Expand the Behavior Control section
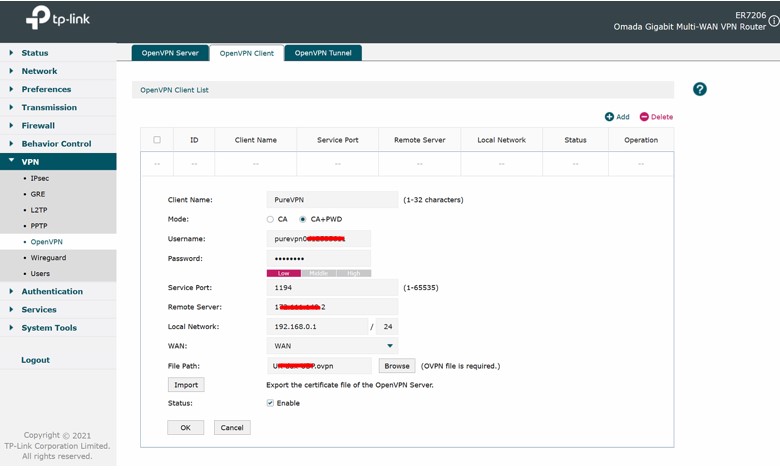Screen dimensions: 780x470 click(58, 144)
